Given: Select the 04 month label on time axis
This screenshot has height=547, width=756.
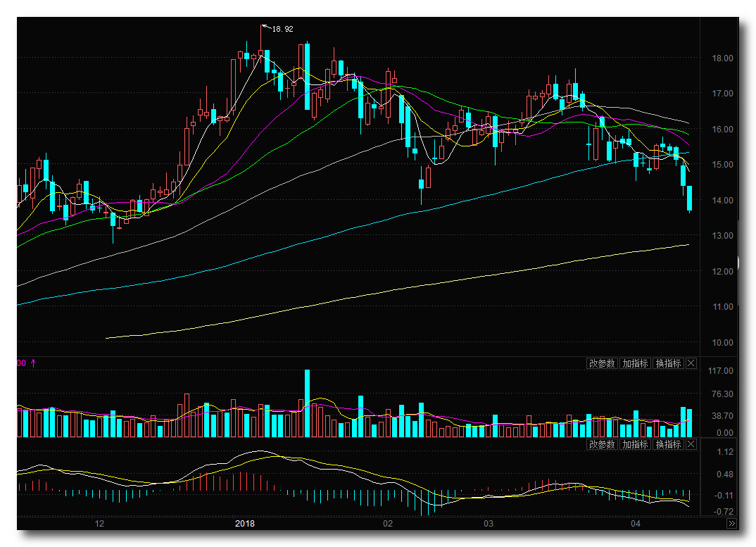Looking at the screenshot, I should (636, 524).
